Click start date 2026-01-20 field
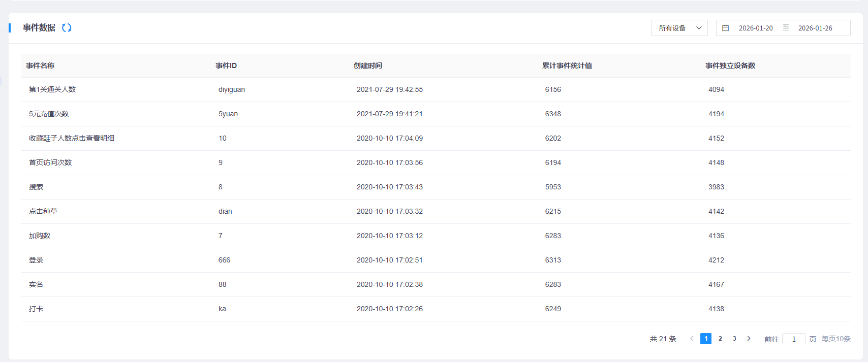Viewport: 868px width, 362px height. [x=756, y=28]
